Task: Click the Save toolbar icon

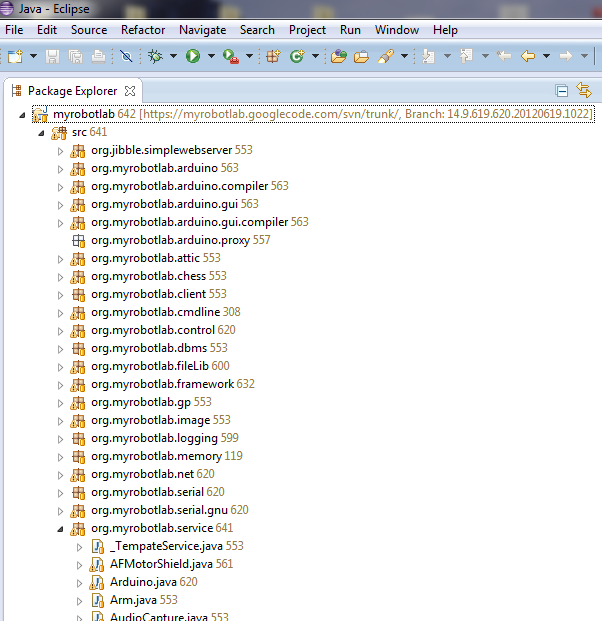Action: 52,56
